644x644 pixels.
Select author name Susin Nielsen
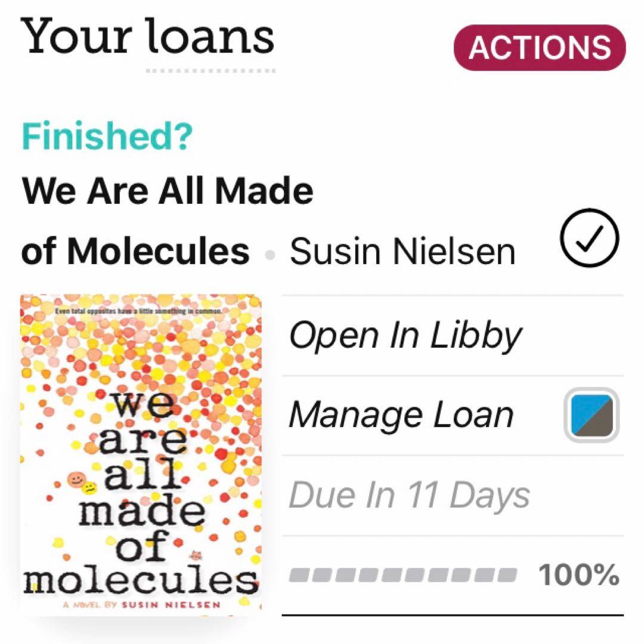click(402, 252)
